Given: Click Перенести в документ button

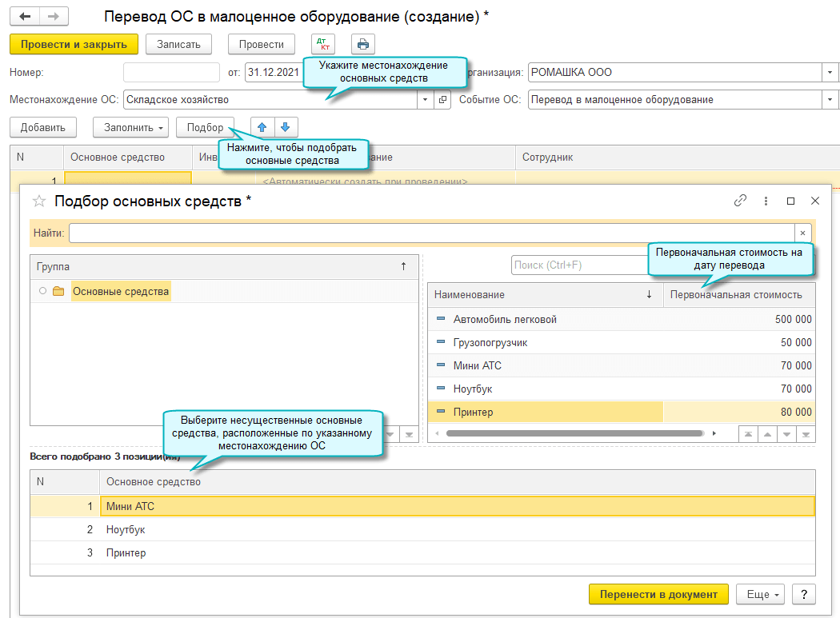Looking at the screenshot, I should tap(658, 594).
